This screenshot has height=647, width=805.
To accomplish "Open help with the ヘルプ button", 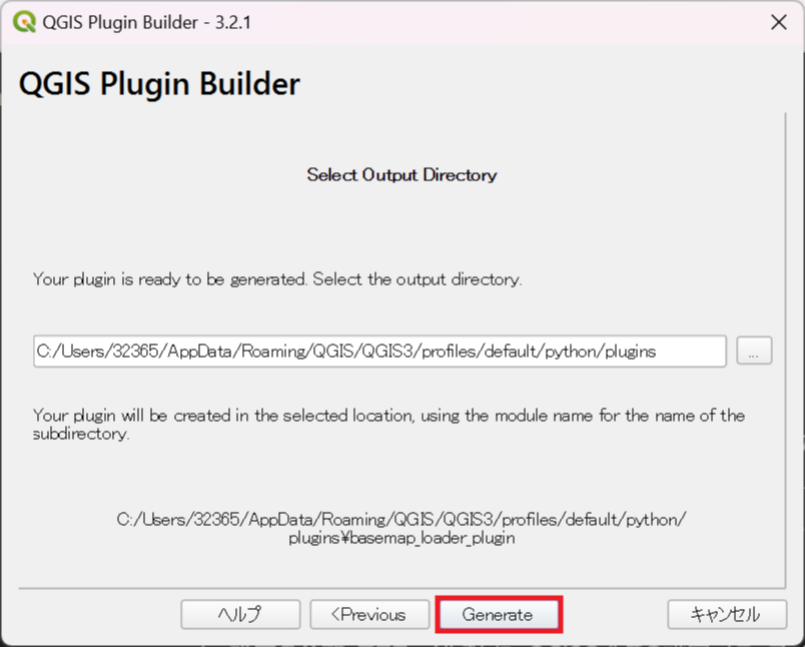I will coord(240,614).
